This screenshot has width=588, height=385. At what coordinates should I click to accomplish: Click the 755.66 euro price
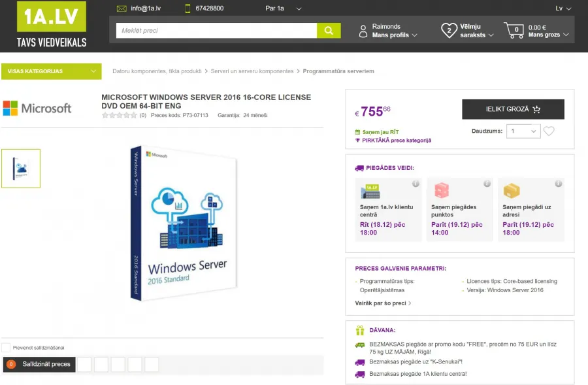coord(373,111)
